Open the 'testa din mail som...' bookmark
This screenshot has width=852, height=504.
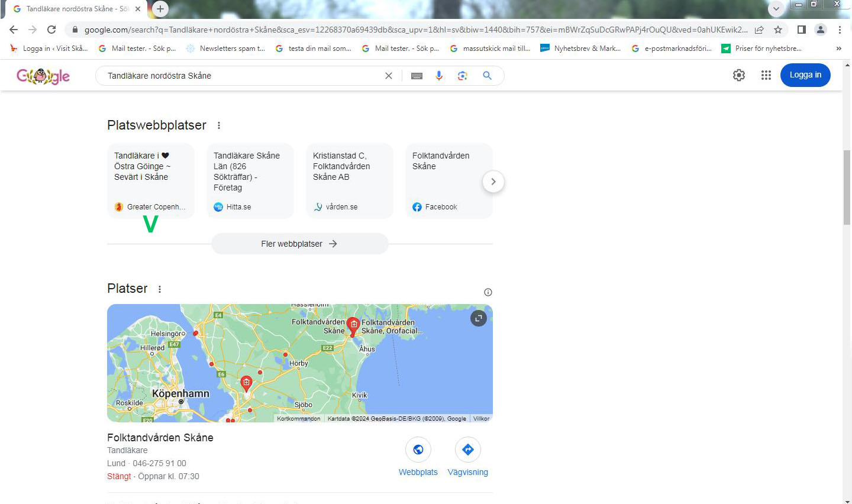[314, 49]
